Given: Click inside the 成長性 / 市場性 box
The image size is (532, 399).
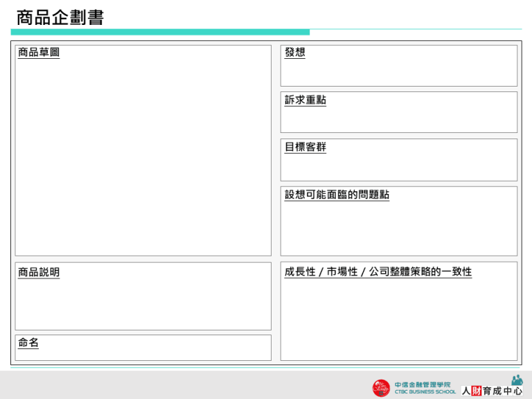Looking at the screenshot, I should click(x=398, y=319).
